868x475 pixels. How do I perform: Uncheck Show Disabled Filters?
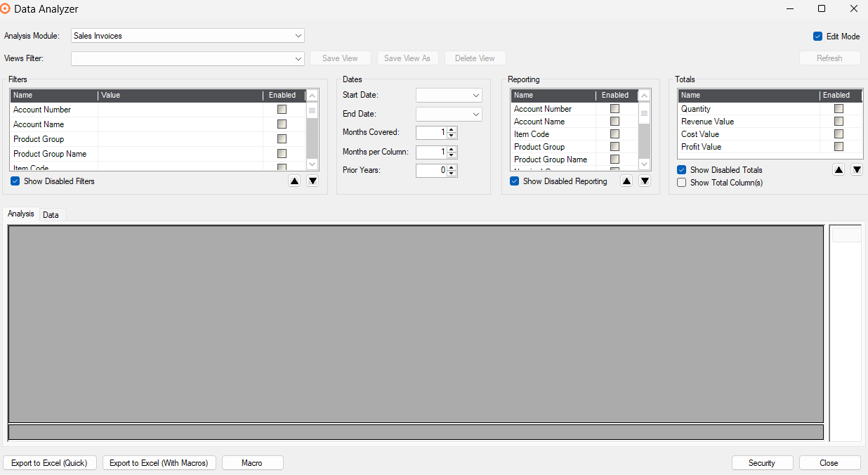coord(15,181)
